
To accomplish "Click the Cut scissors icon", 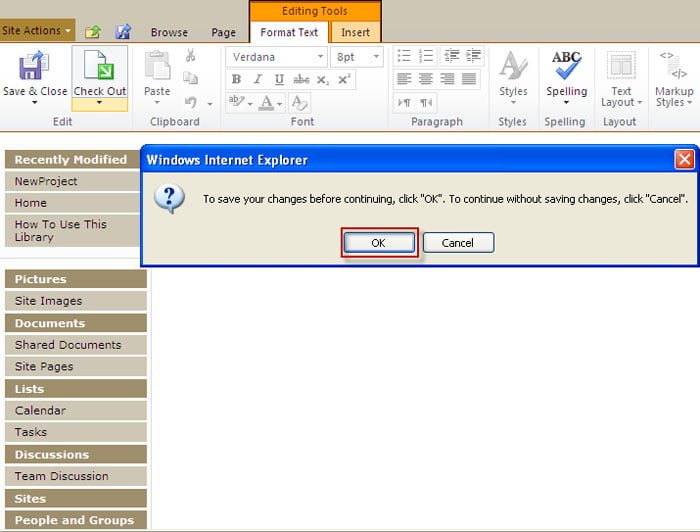I will (191, 55).
